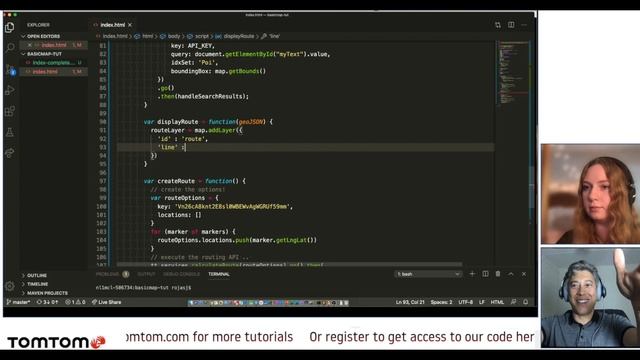Open the terminal shell dropdown '1: bash'
The height and width of the screenshot is (360, 640).
pos(428,274)
